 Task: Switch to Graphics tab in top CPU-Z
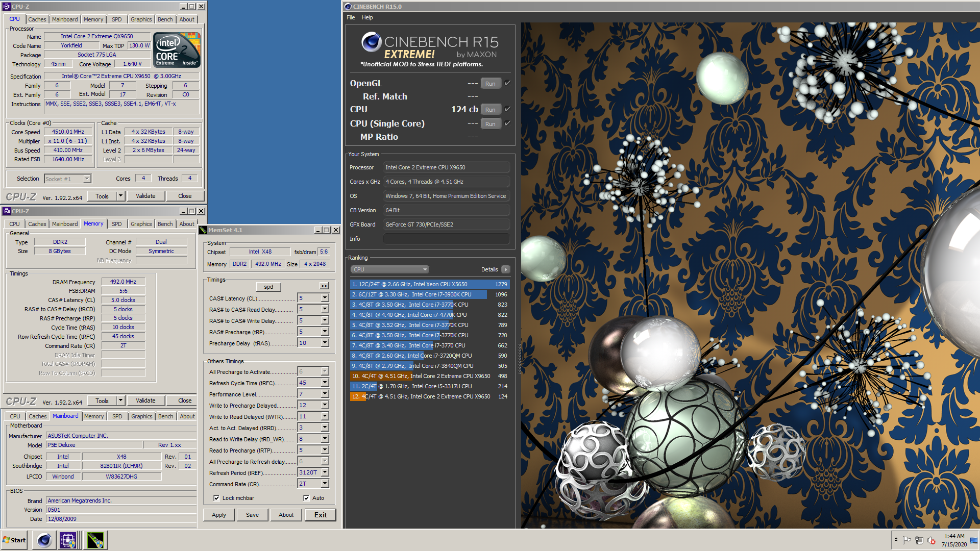(x=141, y=19)
